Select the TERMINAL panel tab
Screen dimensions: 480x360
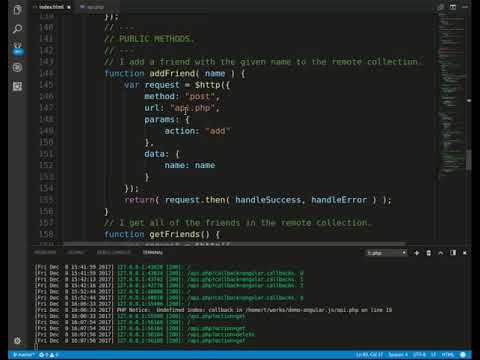point(153,252)
